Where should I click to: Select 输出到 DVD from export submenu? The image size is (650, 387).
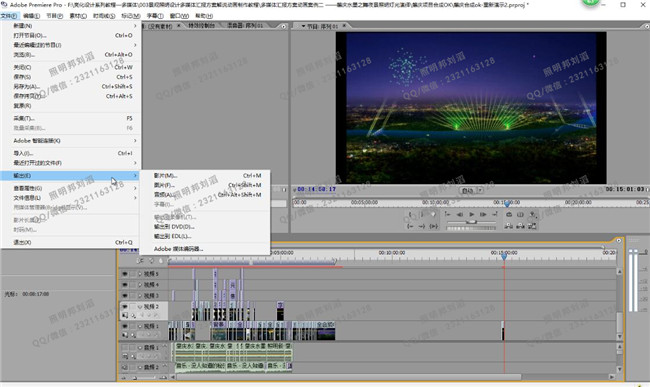point(174,227)
